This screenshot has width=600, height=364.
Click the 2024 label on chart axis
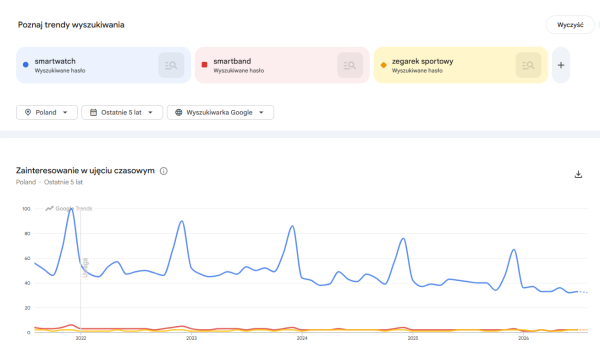click(302, 338)
